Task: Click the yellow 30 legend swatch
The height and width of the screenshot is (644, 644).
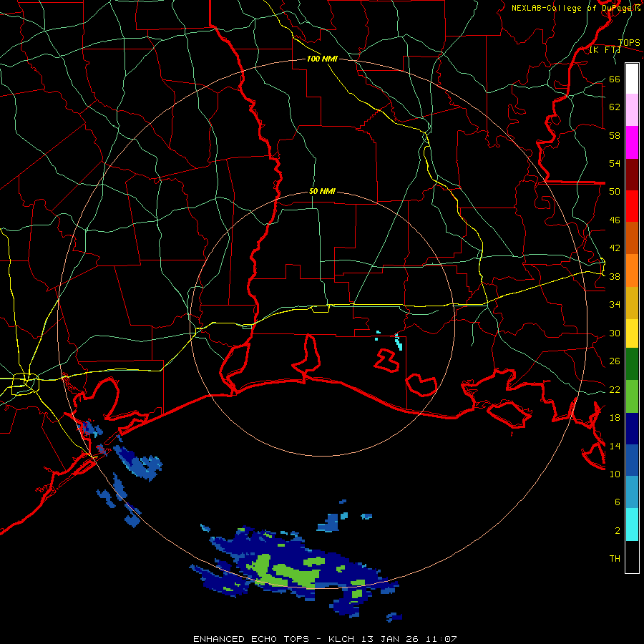Action: point(632,333)
